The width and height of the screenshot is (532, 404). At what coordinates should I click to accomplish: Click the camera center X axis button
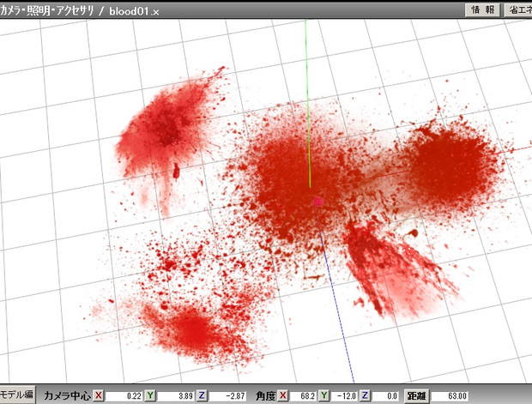click(99, 395)
